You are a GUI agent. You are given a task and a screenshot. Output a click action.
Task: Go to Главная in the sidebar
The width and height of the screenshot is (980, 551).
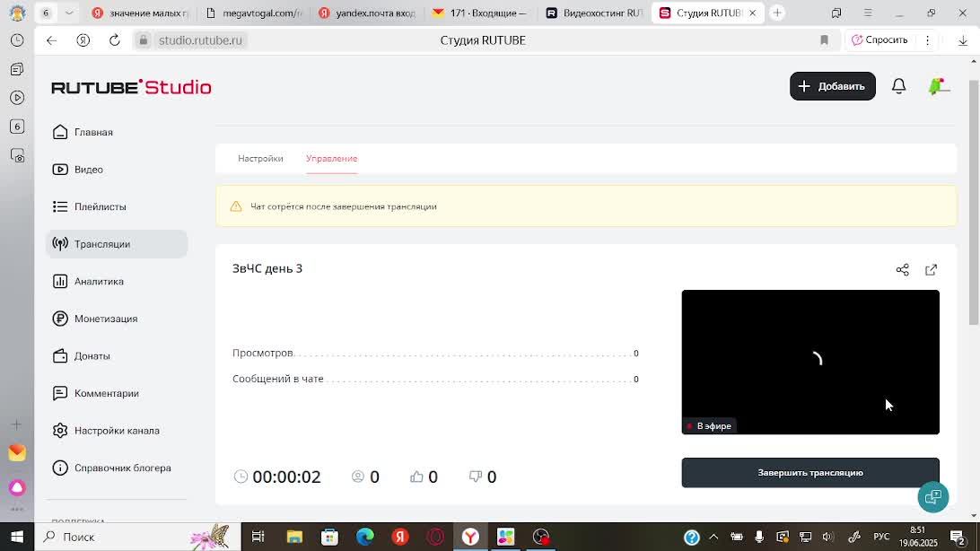117,132
